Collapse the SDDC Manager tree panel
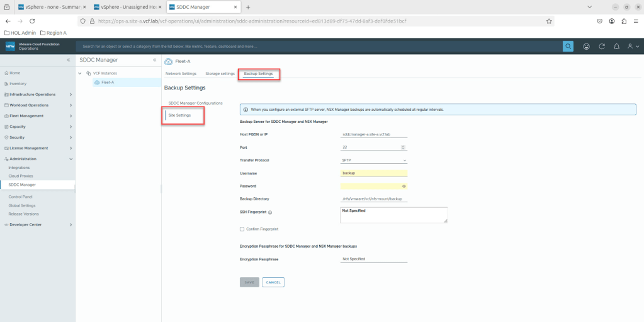The width and height of the screenshot is (644, 322). 154,60
